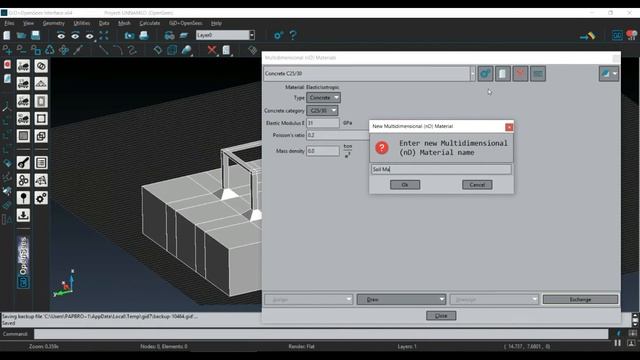Open help with question mark icon
The width and height of the screenshot is (640, 360).
pyautogui.click(x=293, y=36)
